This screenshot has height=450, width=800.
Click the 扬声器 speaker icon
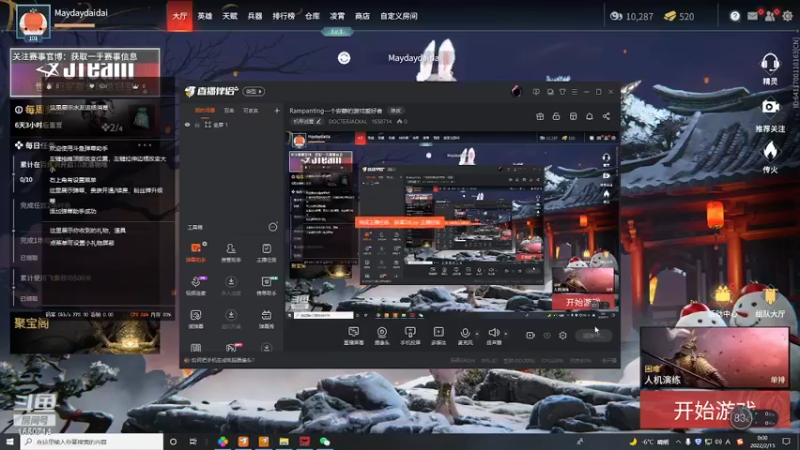point(493,333)
